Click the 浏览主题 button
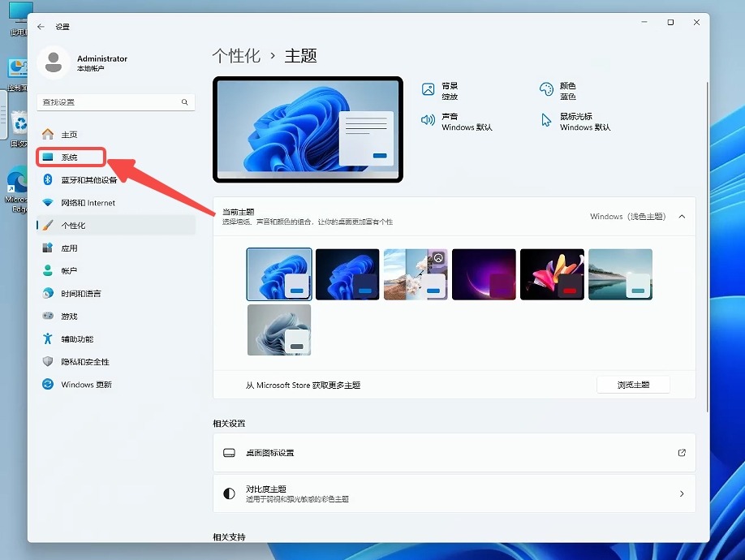This screenshot has width=745, height=560. [x=633, y=385]
